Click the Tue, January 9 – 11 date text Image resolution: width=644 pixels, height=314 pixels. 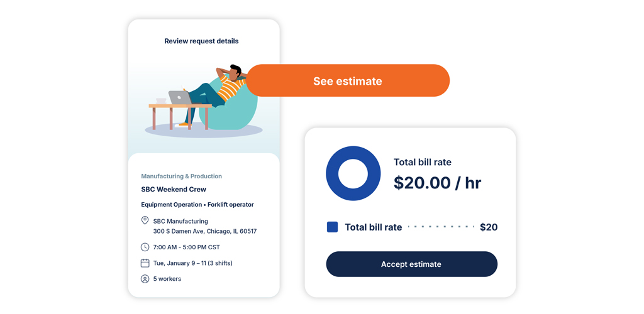click(192, 263)
